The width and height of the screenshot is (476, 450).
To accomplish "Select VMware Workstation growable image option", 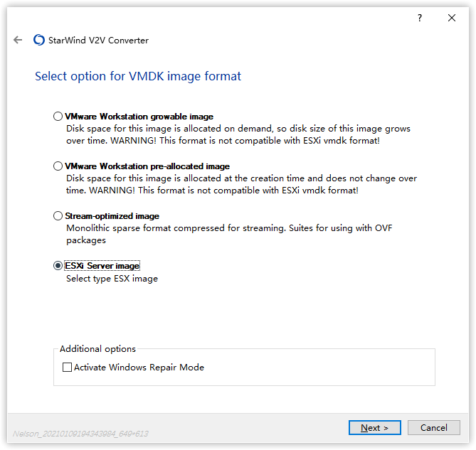I will (x=58, y=117).
